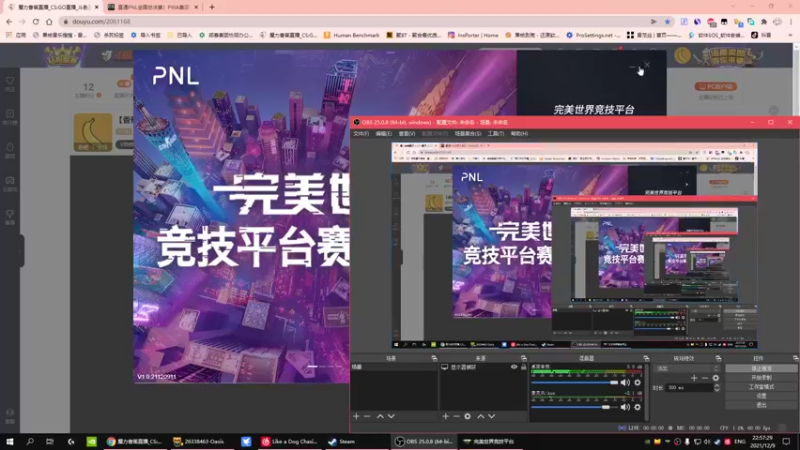Viewport: 800px width, 450px height.
Task: Open the Scene Collection menu in OBS
Action: [468, 134]
